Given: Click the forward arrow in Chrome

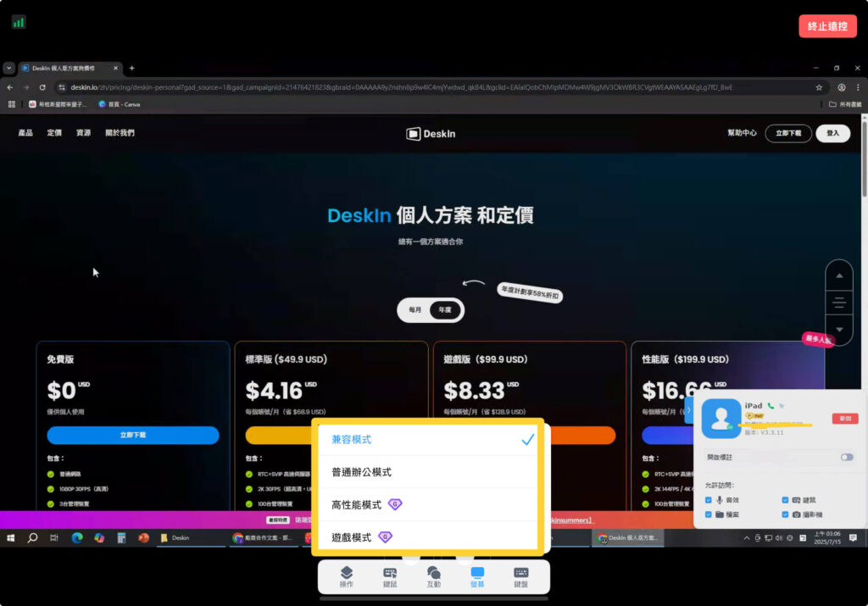Looking at the screenshot, I should tap(26, 87).
